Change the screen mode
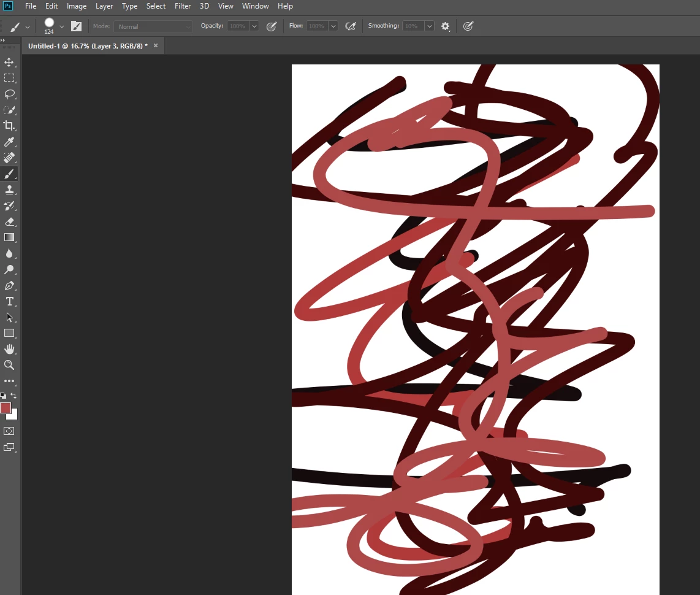This screenshot has width=700, height=595. click(9, 447)
